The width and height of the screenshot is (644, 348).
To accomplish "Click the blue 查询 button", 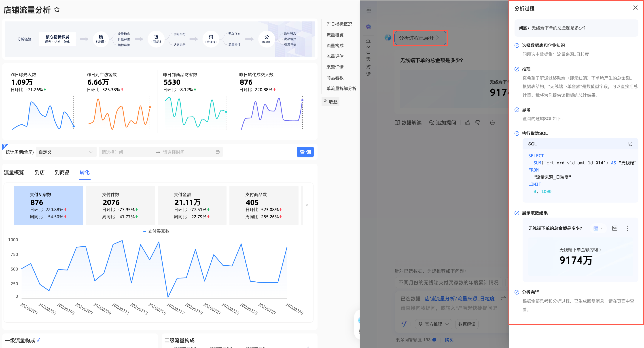I will click(305, 152).
